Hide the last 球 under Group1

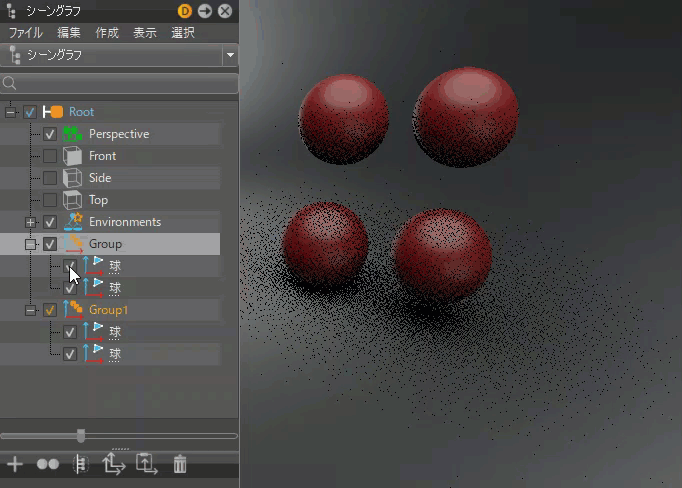[x=70, y=354]
